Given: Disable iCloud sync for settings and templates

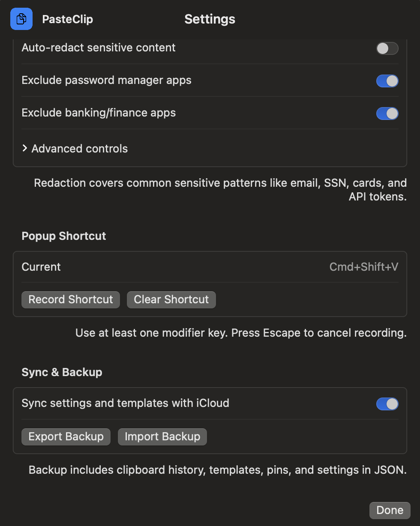Looking at the screenshot, I should 387,403.
